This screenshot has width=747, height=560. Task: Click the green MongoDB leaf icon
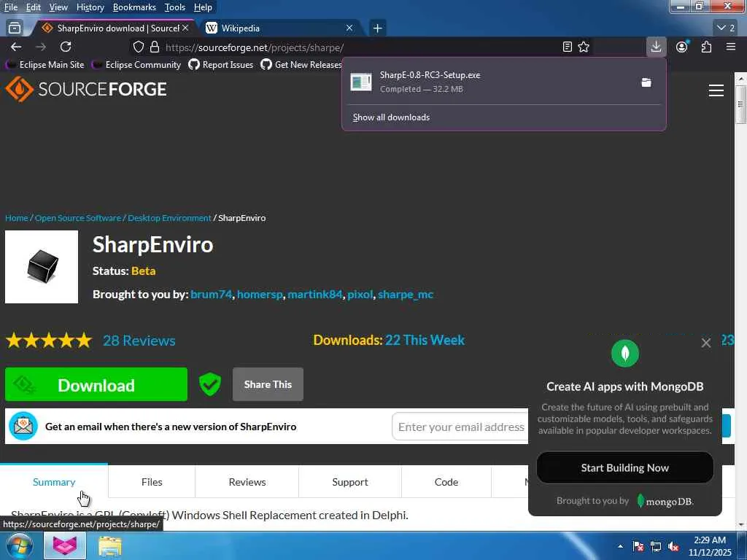click(x=625, y=354)
